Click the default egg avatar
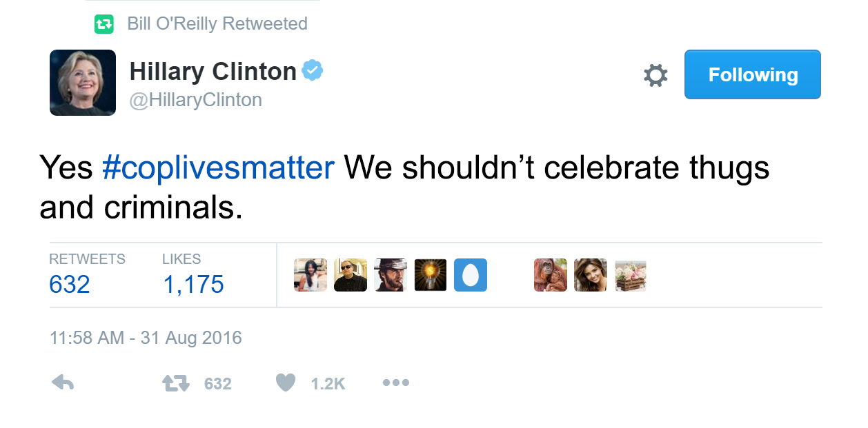 [471, 275]
